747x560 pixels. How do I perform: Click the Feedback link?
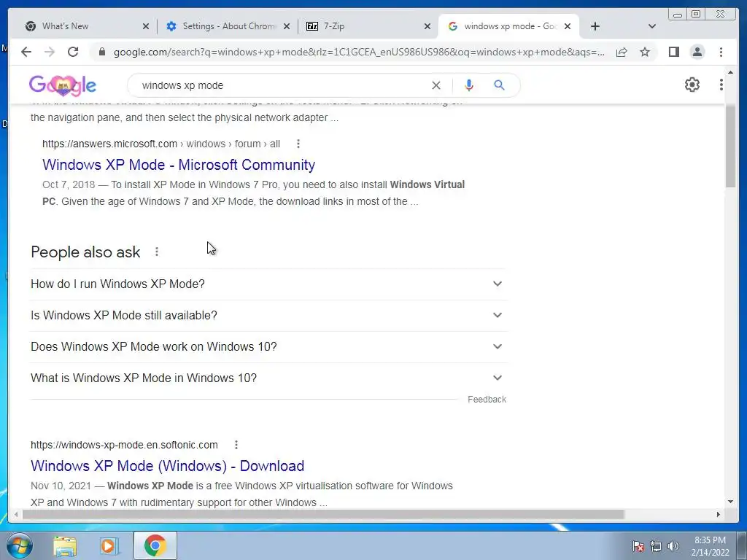coord(487,400)
